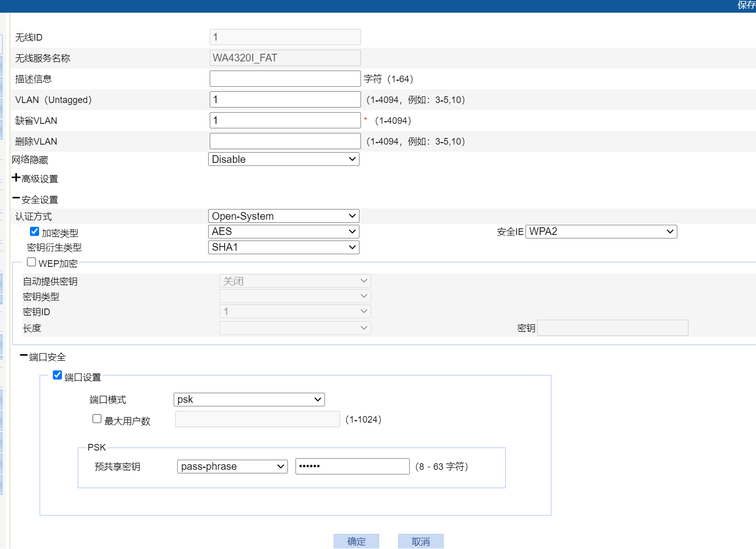
Task: Click the disabled 密钥类型 dropdown
Action: coord(295,296)
